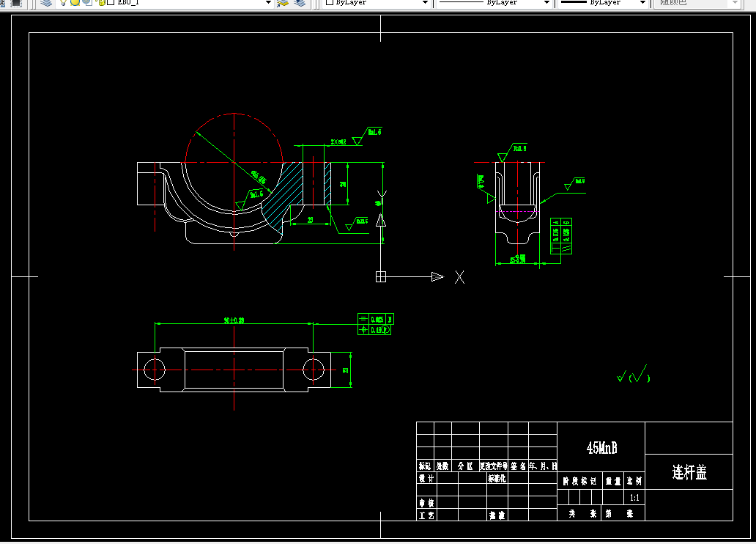The image size is (756, 544).
Task: Click the 工艺 label in title block
Action: pos(426,515)
